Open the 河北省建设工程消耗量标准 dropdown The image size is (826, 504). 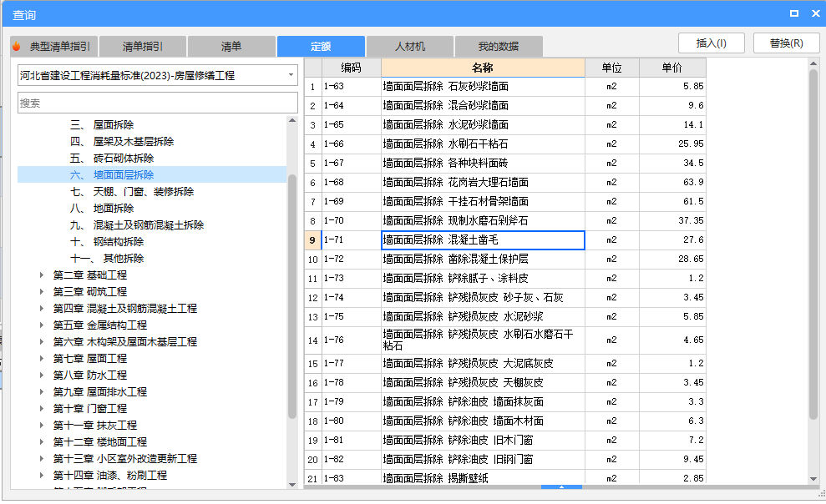(158, 75)
